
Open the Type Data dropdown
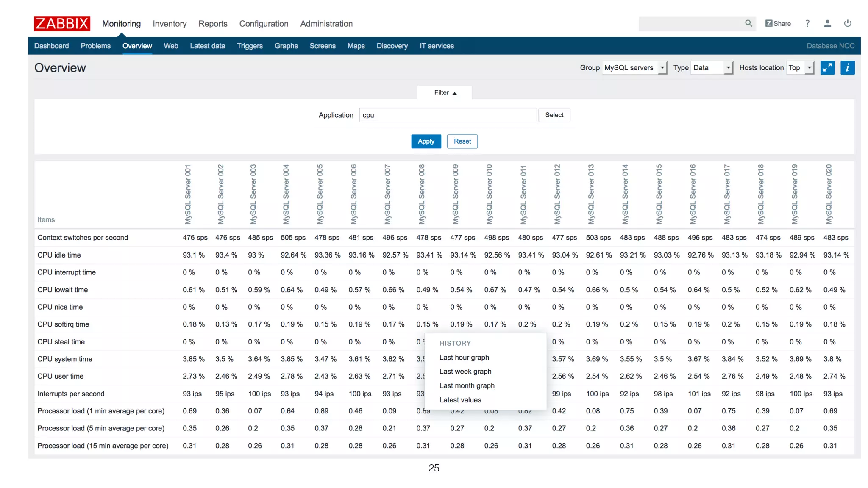coord(712,68)
